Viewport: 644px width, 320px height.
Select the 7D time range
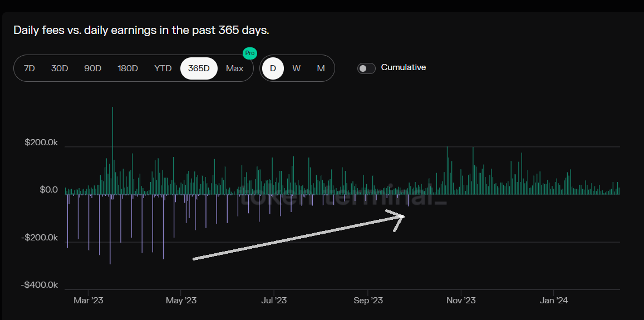[30, 68]
